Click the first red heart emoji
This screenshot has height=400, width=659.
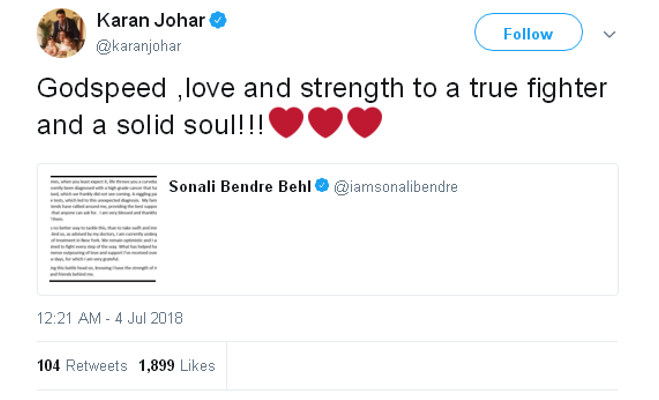pyautogui.click(x=287, y=125)
